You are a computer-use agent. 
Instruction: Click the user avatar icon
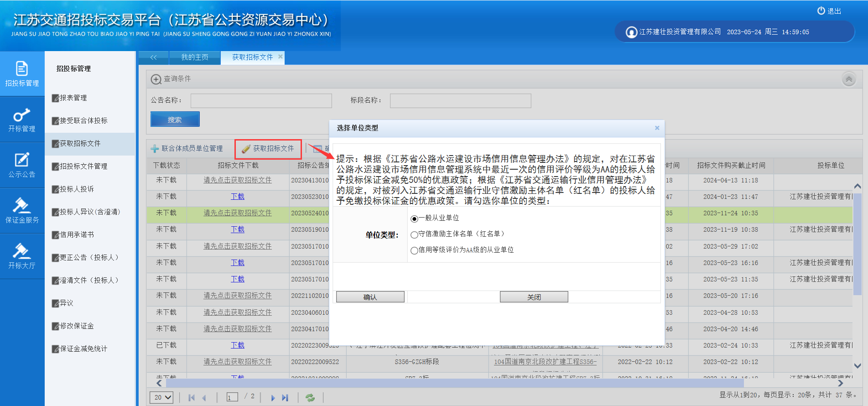pyautogui.click(x=631, y=32)
